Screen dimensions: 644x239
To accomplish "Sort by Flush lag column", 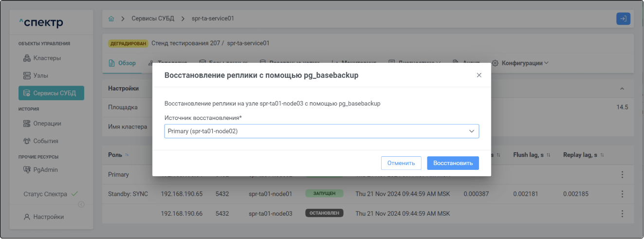I will pos(532,155).
